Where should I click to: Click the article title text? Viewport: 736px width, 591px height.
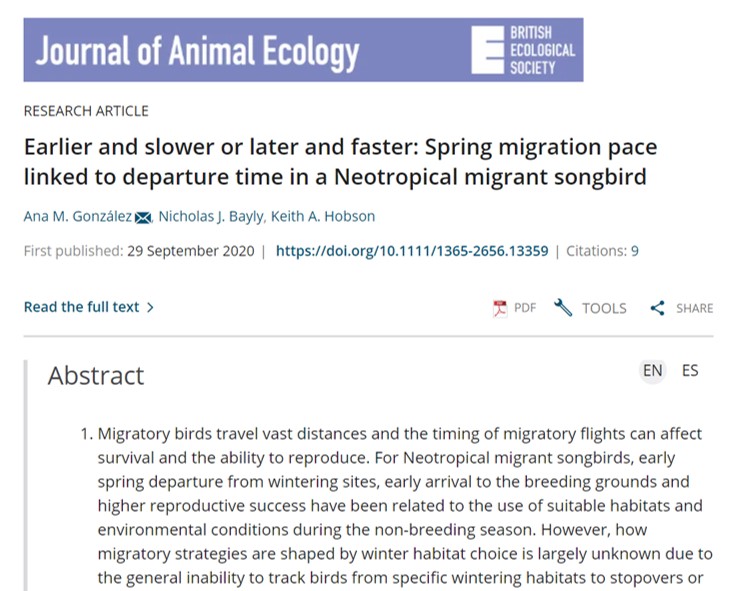pos(340,162)
